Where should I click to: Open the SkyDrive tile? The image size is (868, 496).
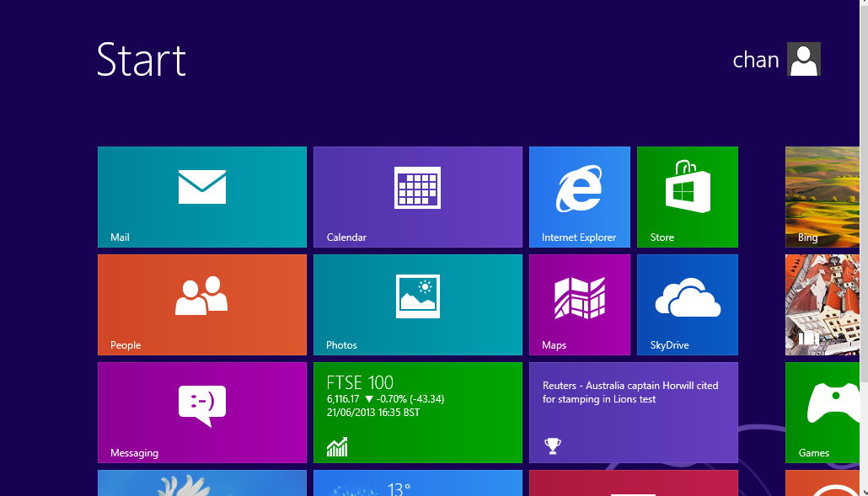click(688, 305)
